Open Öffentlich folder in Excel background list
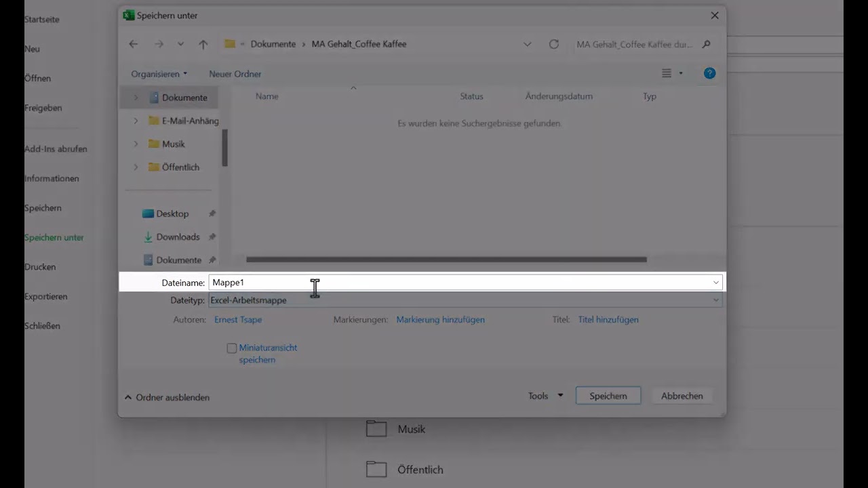 click(x=405, y=469)
